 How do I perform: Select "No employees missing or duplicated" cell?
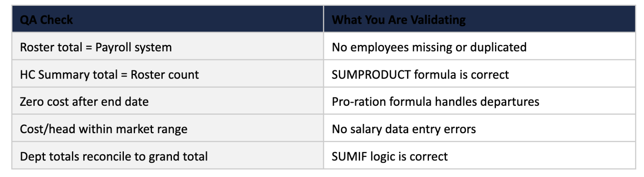click(x=429, y=47)
